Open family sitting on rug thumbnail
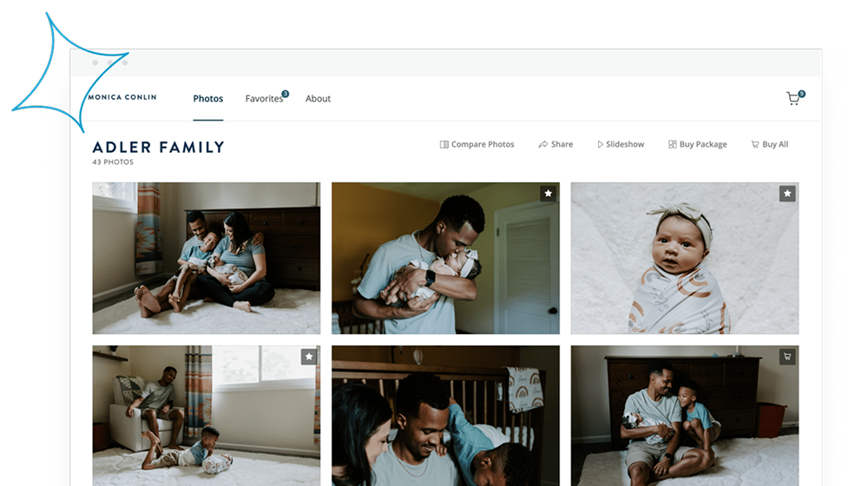The width and height of the screenshot is (868, 486). click(207, 258)
